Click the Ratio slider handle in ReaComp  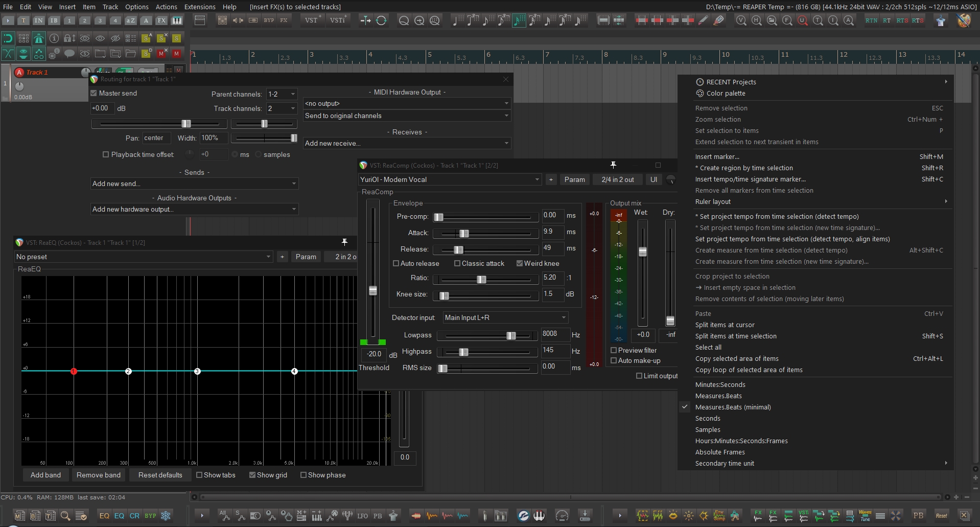[x=481, y=280]
